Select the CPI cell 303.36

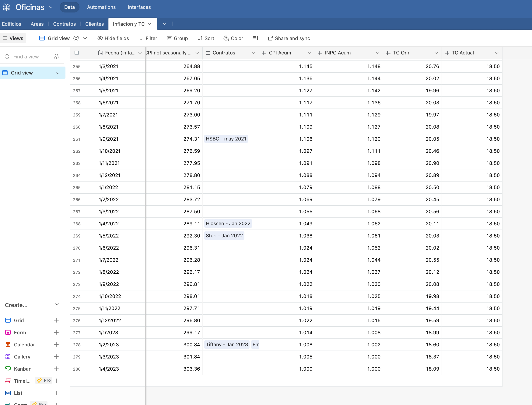(174, 369)
